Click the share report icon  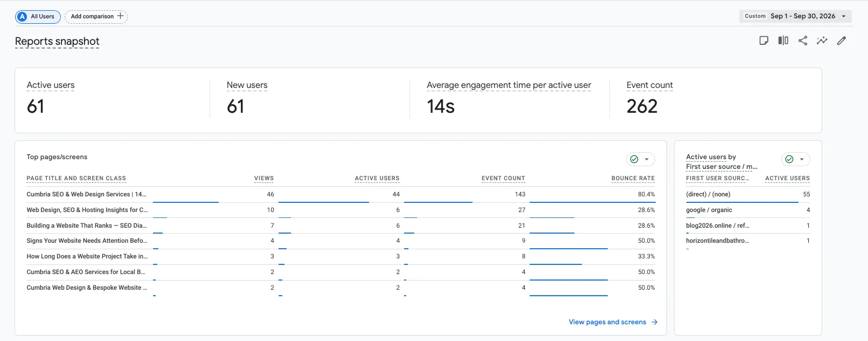point(803,40)
